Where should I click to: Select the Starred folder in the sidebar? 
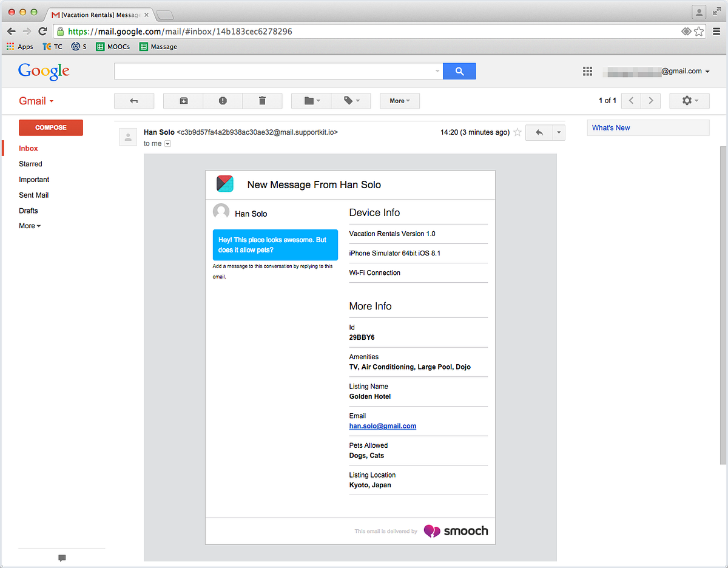(30, 164)
